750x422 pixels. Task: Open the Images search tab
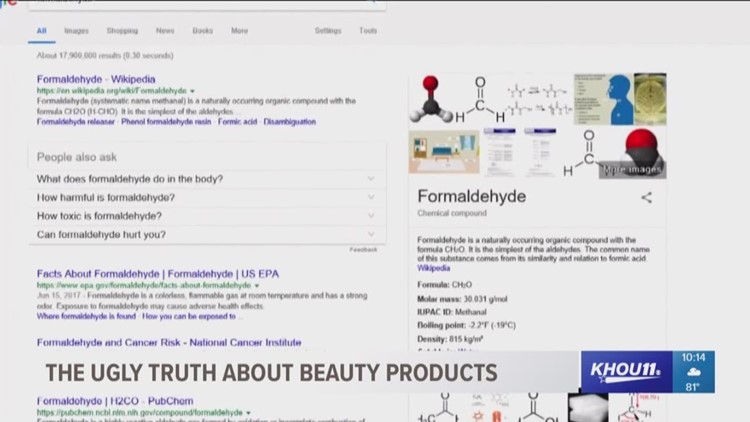pyautogui.click(x=77, y=31)
